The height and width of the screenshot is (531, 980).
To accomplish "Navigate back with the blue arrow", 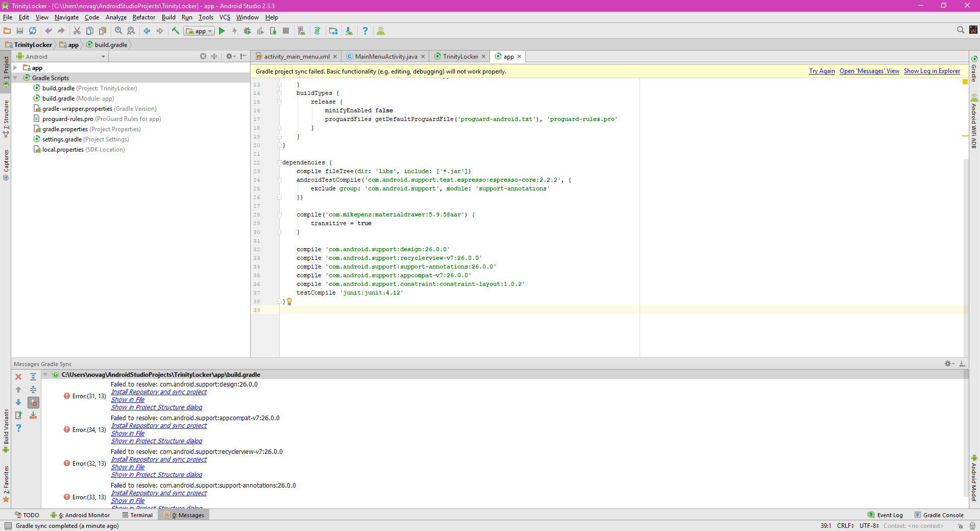I will (147, 31).
